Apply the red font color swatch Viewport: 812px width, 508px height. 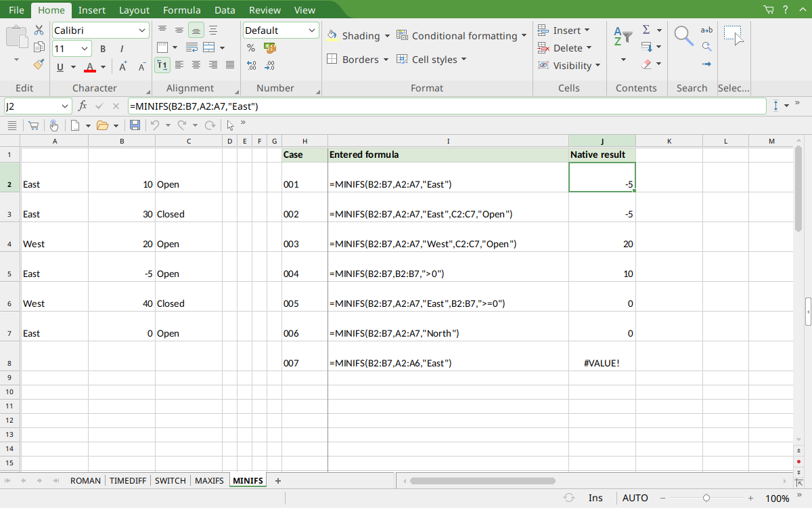pyautogui.click(x=90, y=66)
